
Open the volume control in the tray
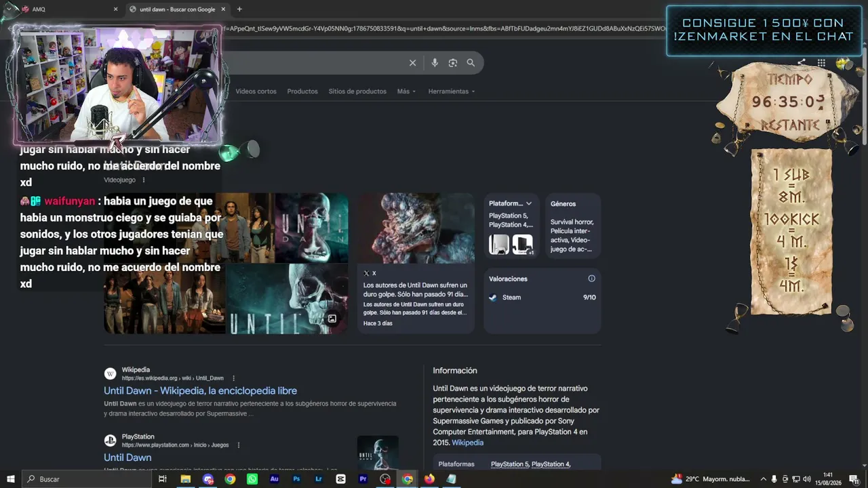click(x=807, y=479)
